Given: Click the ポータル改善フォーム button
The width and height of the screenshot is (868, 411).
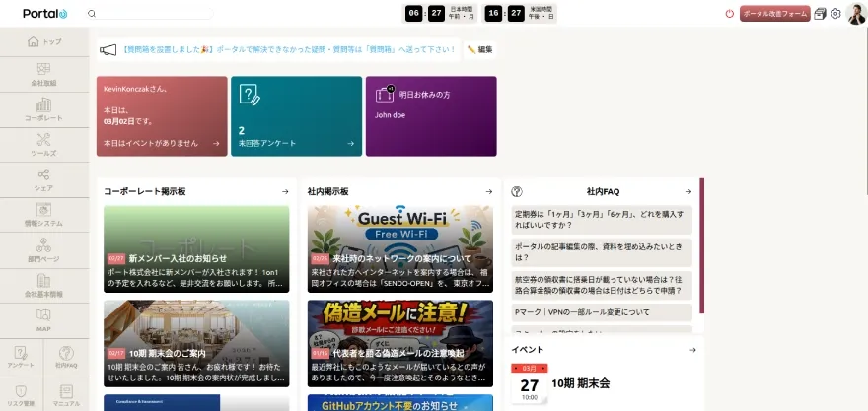Looking at the screenshot, I should click(x=774, y=14).
